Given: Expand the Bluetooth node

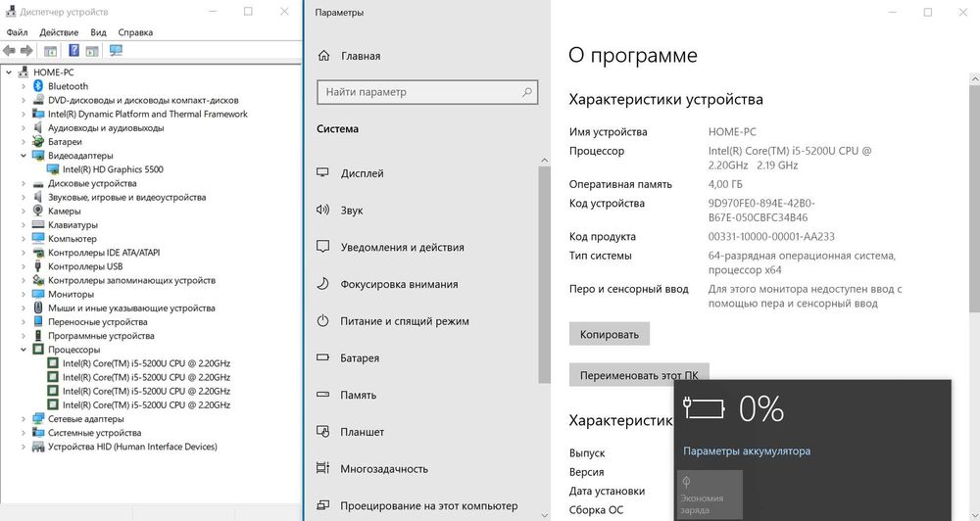Looking at the screenshot, I should point(24,86).
